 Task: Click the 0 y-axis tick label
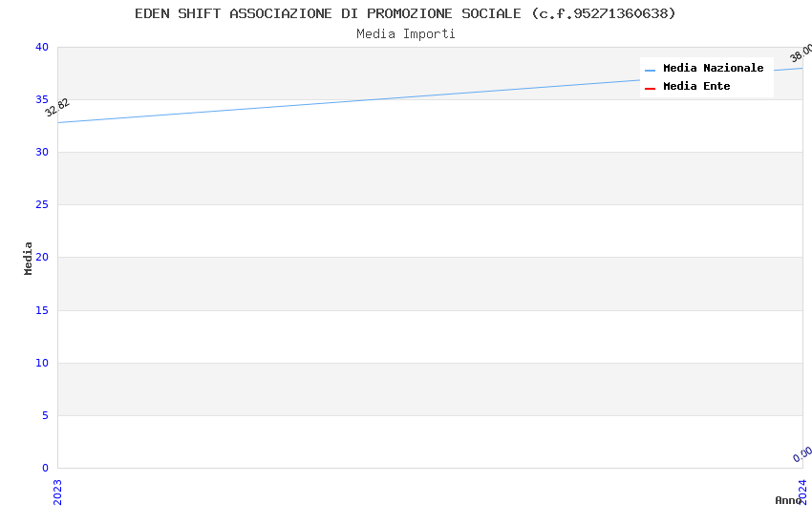pos(46,468)
